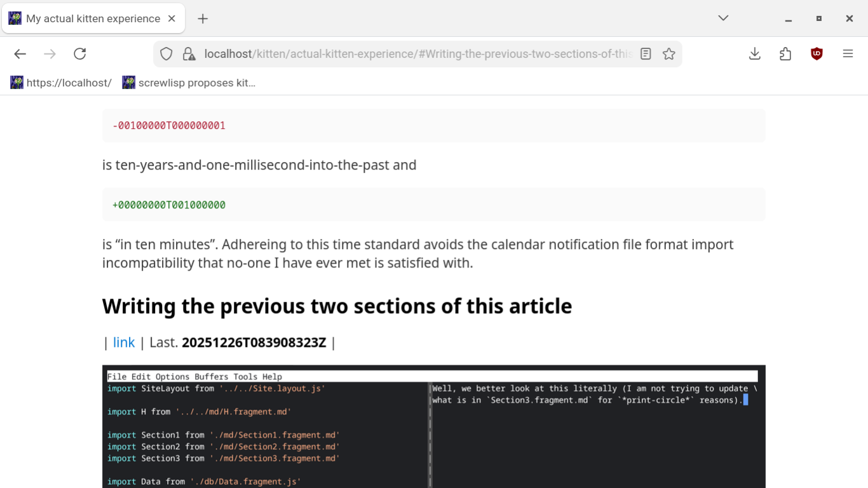Open the Firefox application menu
The image size is (868, 488).
coord(848,54)
